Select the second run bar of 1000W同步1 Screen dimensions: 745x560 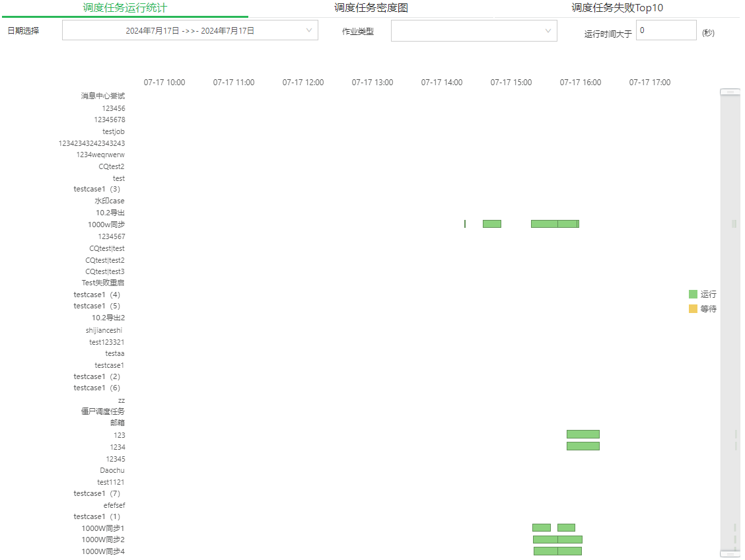pyautogui.click(x=566, y=528)
